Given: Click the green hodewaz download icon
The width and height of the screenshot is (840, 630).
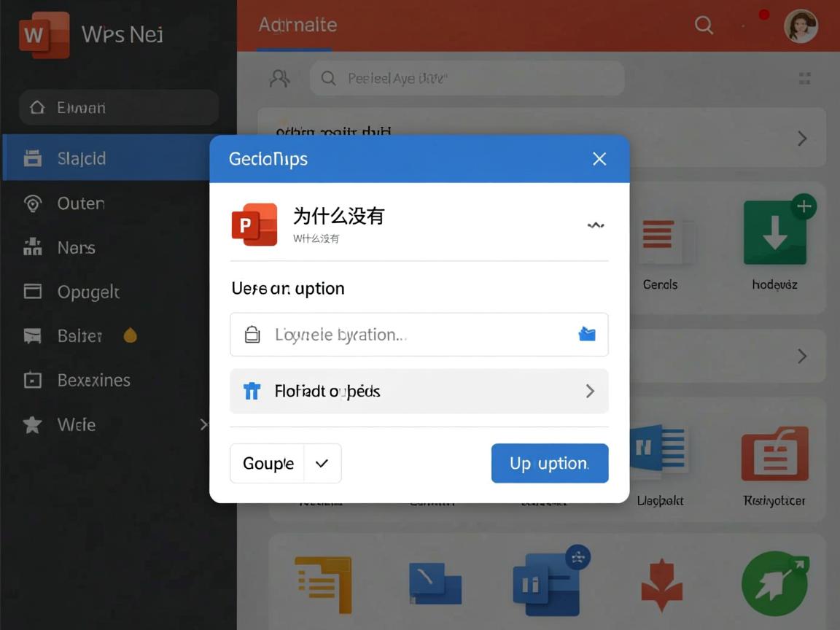Looking at the screenshot, I should [774, 232].
